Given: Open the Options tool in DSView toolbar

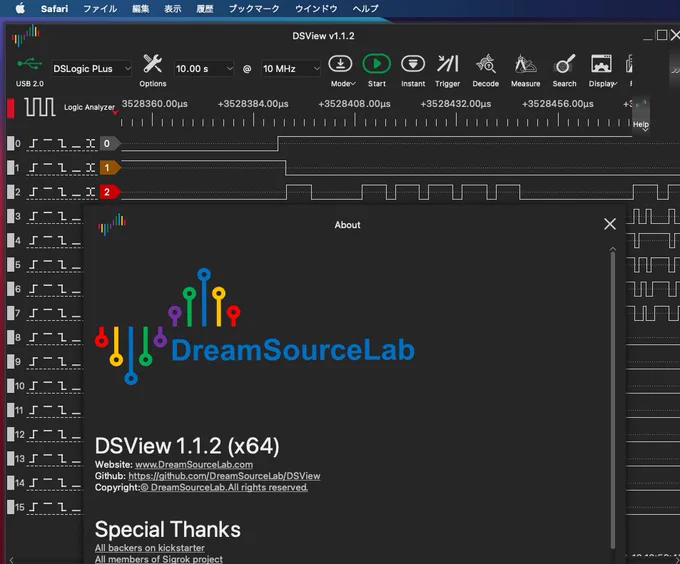Looking at the screenshot, I should coord(153,71).
